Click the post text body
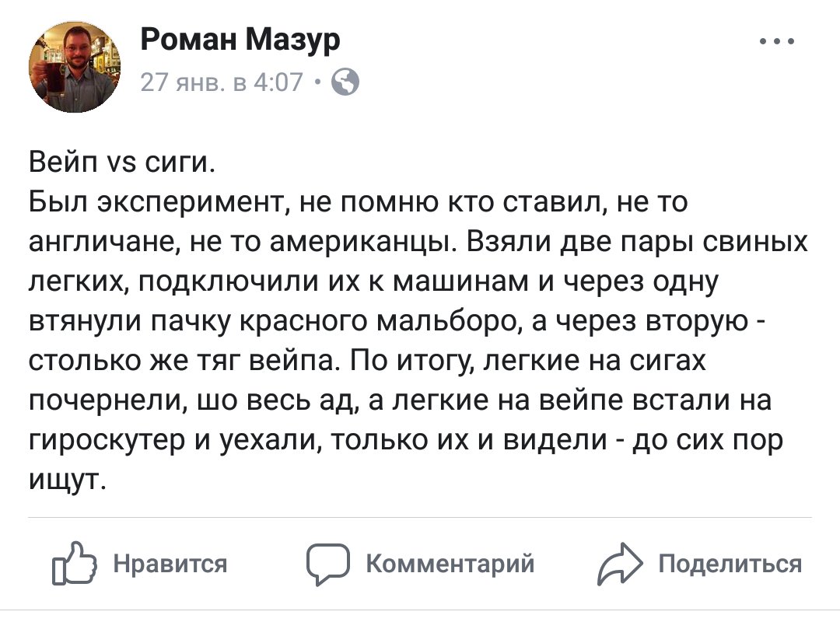The image size is (840, 622). point(404,311)
